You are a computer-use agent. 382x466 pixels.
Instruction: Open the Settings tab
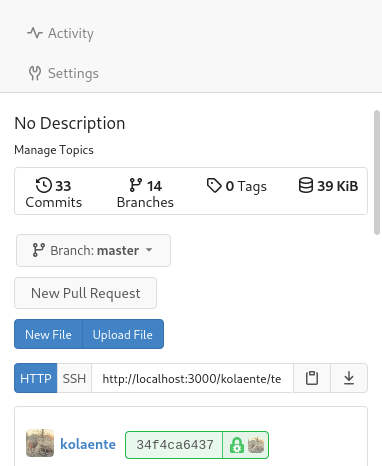click(63, 73)
